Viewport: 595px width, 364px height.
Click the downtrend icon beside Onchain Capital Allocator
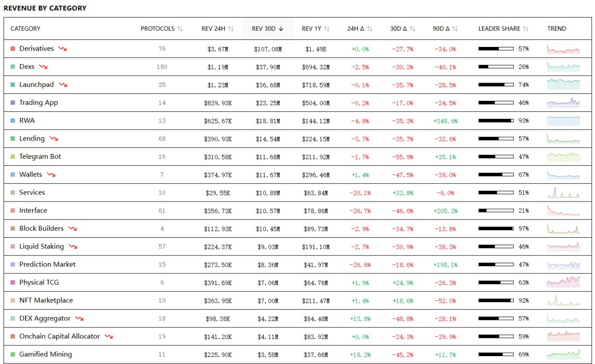[108, 337]
